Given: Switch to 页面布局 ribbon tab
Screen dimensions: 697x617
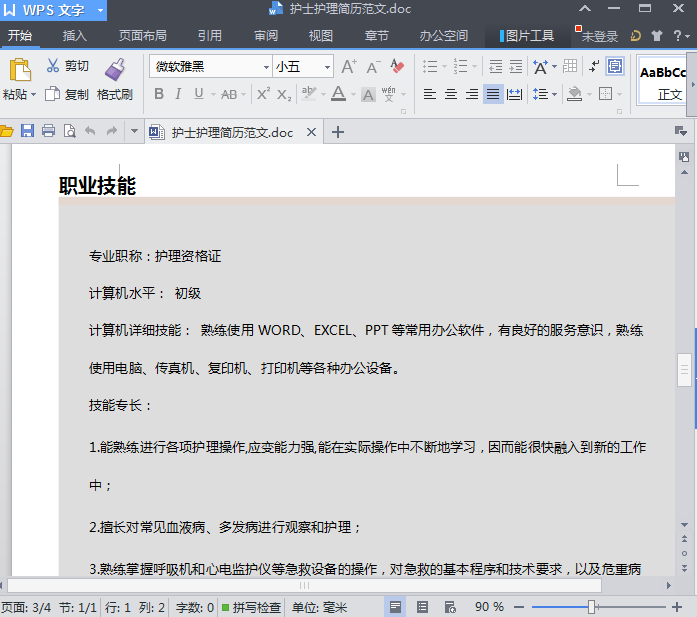Looking at the screenshot, I should tap(142, 36).
